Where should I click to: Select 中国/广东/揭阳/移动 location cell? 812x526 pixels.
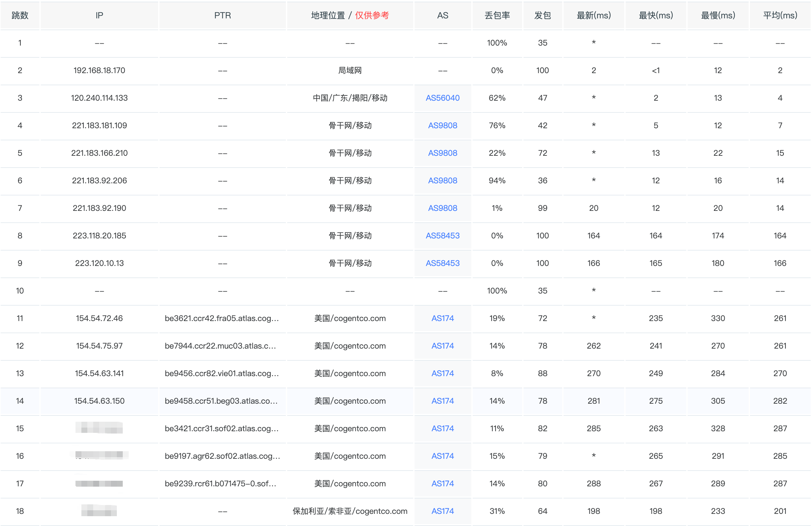[350, 98]
